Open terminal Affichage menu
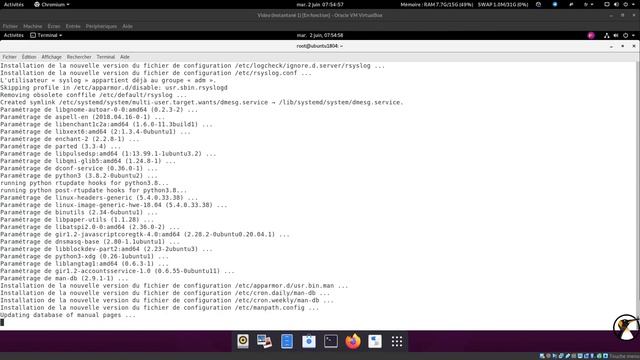640x360 pixels. click(51, 57)
